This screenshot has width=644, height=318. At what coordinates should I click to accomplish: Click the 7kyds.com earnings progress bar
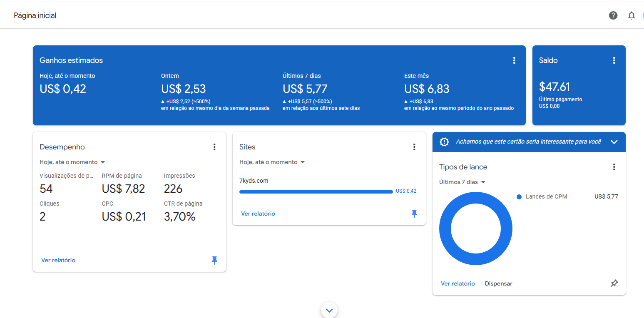click(316, 192)
